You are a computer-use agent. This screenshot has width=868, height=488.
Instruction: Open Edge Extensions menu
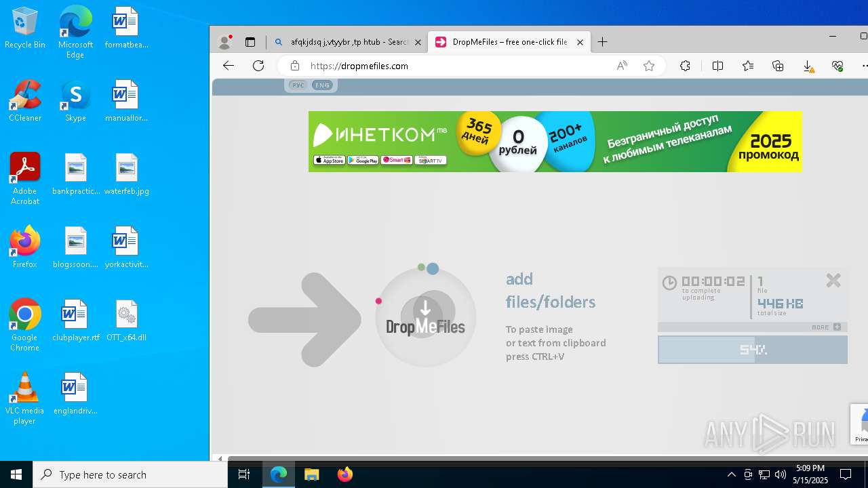pos(686,66)
